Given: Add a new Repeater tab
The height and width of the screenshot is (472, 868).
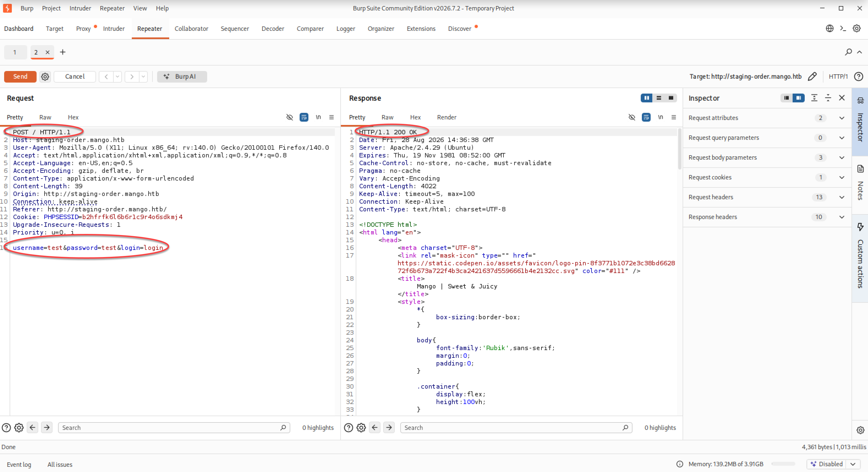Looking at the screenshot, I should pyautogui.click(x=63, y=52).
